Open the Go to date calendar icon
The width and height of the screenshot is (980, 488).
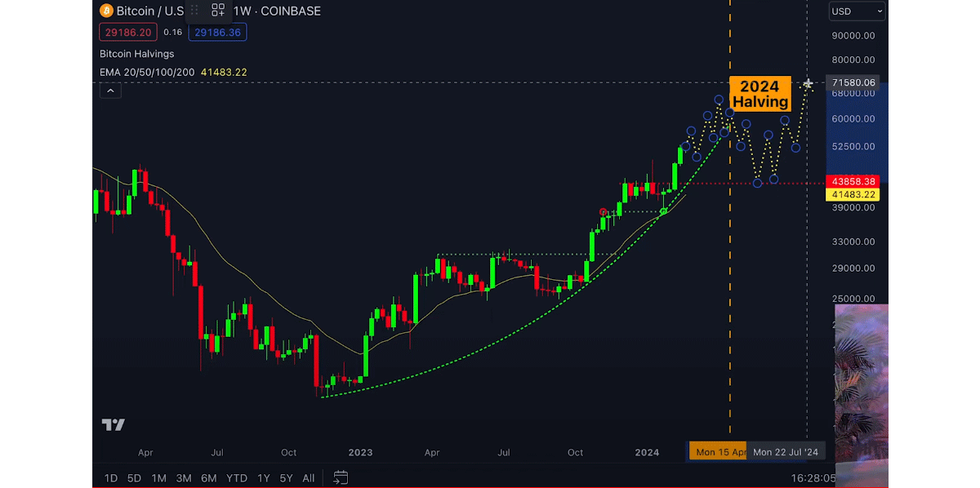click(x=341, y=477)
